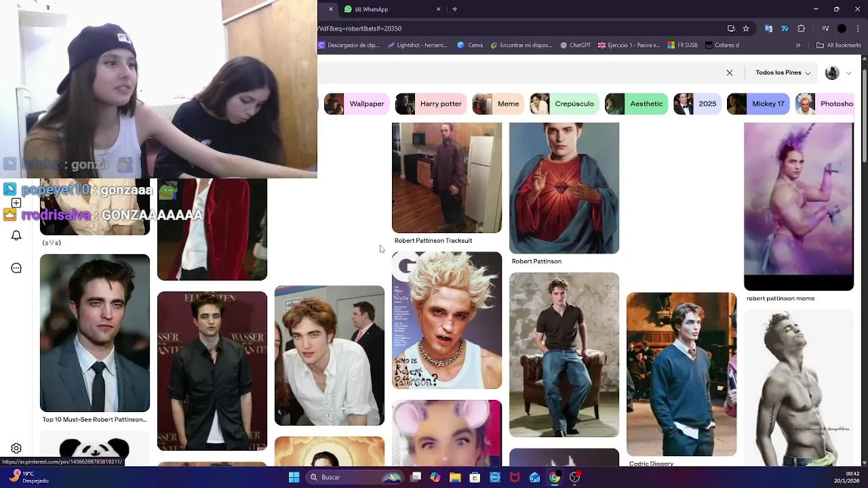
Task: Open the weather widget showing 19°C
Action: (28, 477)
